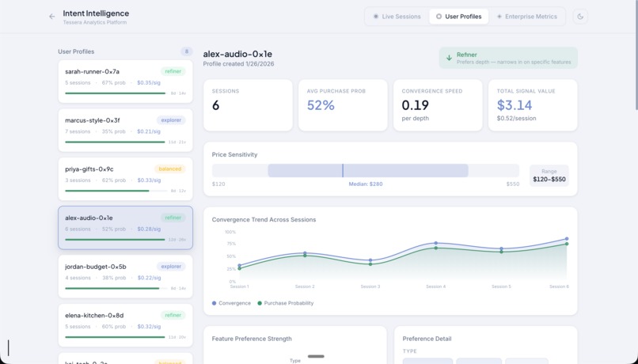This screenshot has height=364, width=638.
Task: Click the explorer badge on marcus-style card
Action: (171, 120)
